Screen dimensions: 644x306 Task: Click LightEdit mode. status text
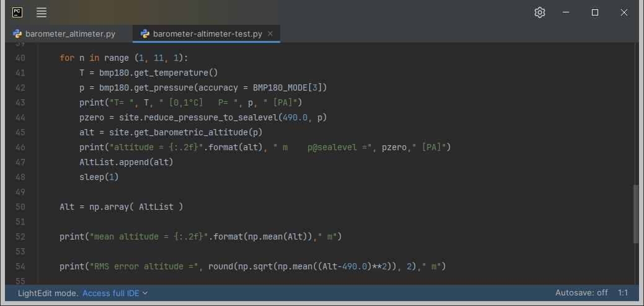coord(48,293)
